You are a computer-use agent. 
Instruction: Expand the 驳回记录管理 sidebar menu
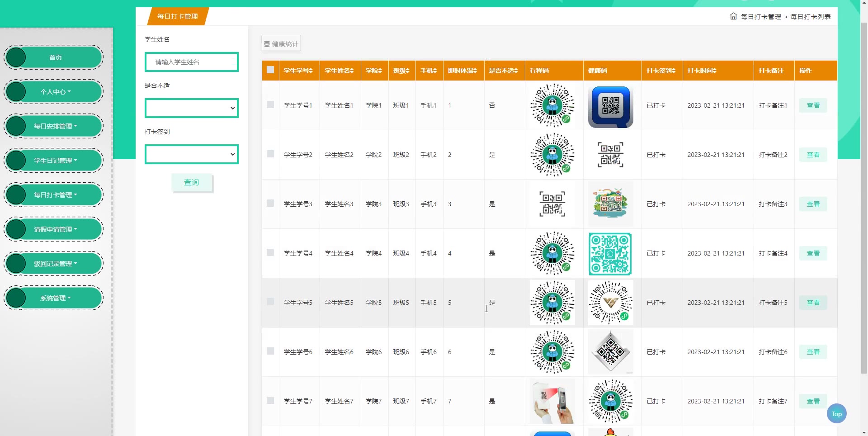click(54, 264)
